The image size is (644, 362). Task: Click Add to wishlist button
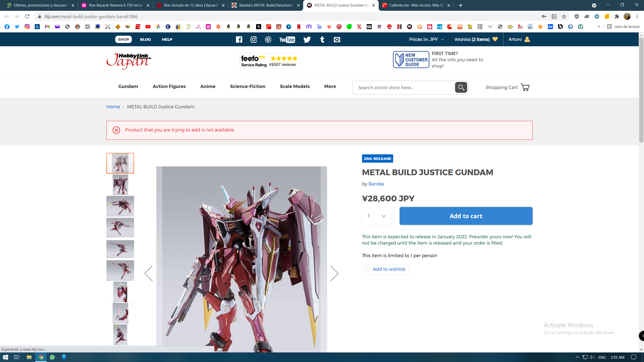tap(385, 269)
